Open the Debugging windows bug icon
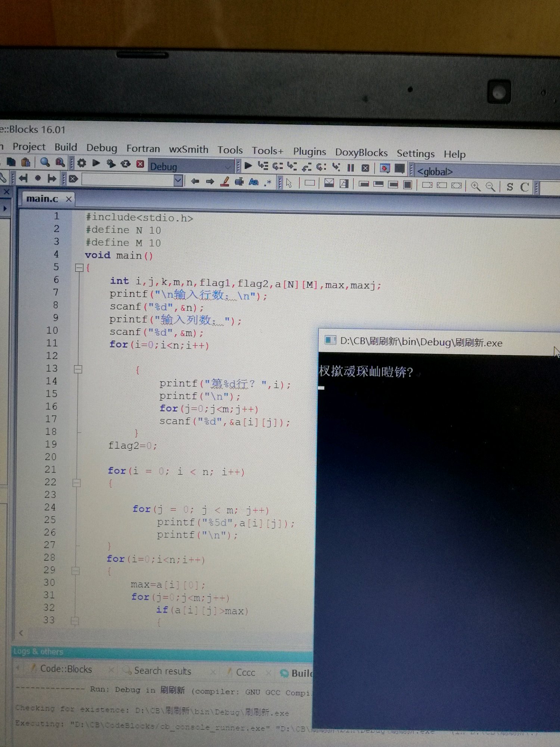This screenshot has width=560, height=747. tap(384, 168)
